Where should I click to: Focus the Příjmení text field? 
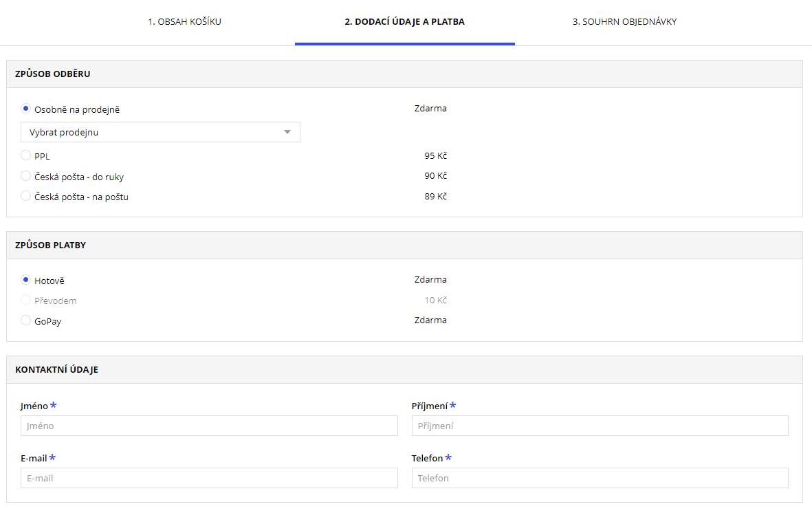600,426
